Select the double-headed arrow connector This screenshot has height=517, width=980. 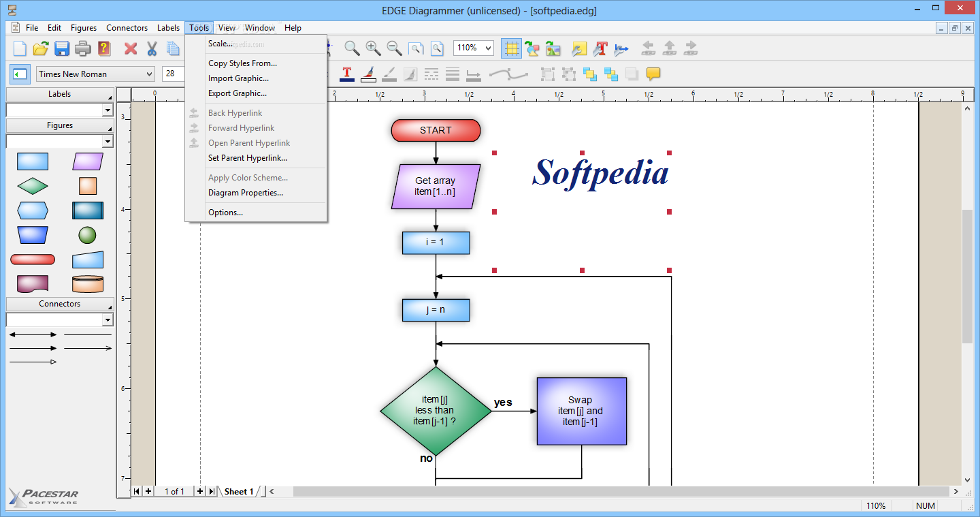(33, 334)
